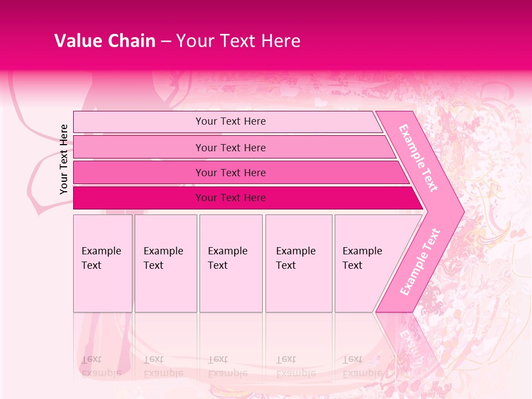Click 'Your Text Here' in the slide title
The width and height of the screenshot is (532, 399).
(238, 41)
